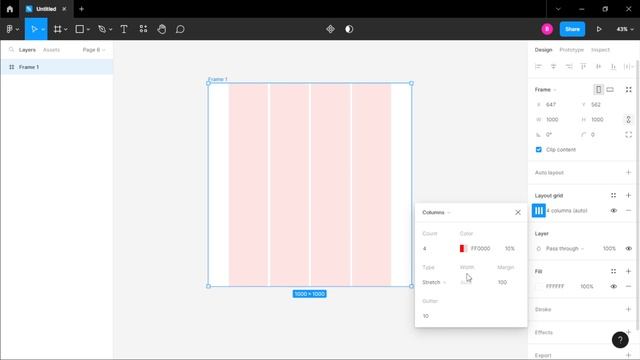Open fill styles icon
This screenshot has width=640, height=360.
tap(613, 271)
